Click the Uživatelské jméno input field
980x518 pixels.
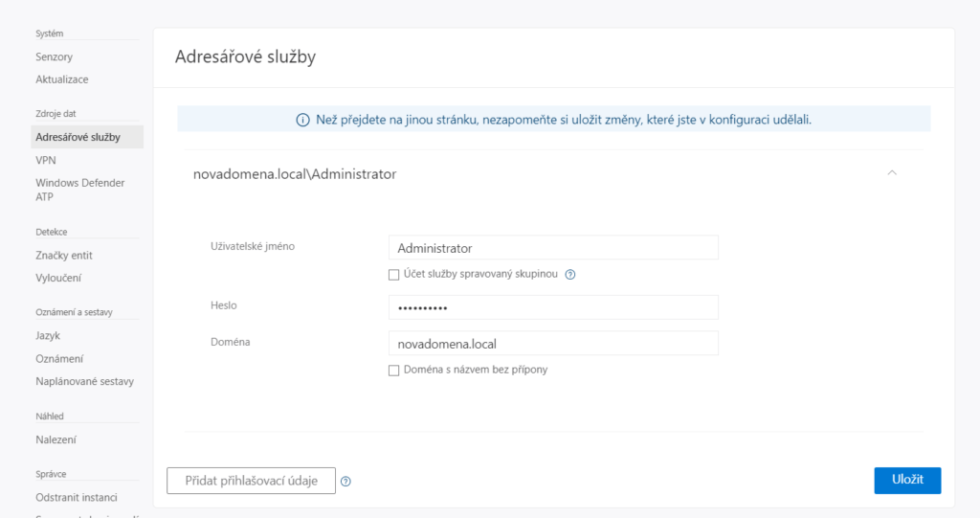pos(553,248)
